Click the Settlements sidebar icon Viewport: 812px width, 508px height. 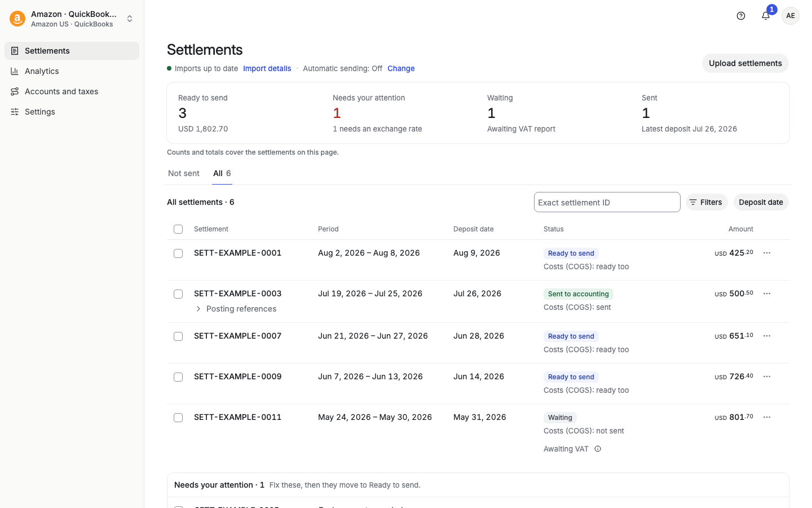(15, 51)
